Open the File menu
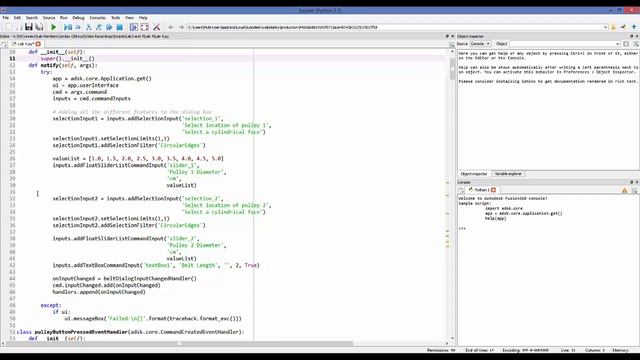Image resolution: width=640 pixels, height=360 pixels. pyautogui.click(x=6, y=18)
